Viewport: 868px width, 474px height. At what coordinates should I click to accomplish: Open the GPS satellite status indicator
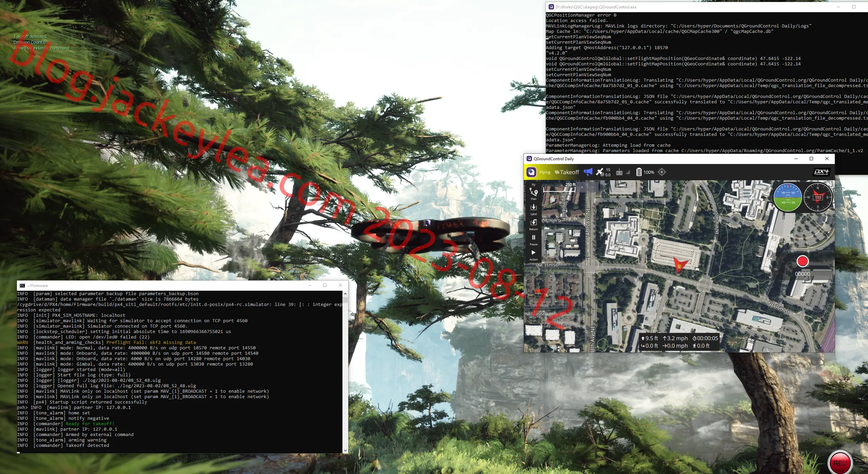[x=603, y=172]
